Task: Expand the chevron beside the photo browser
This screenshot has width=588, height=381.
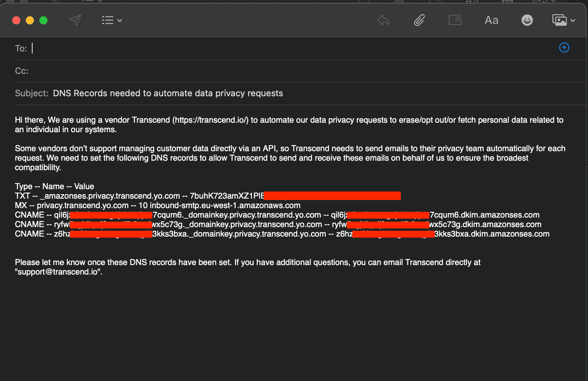Action: (573, 21)
